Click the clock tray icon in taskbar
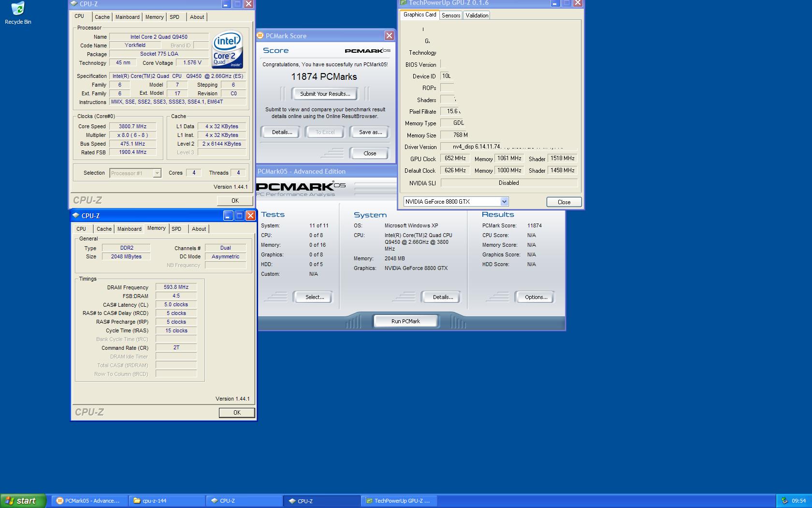The width and height of the screenshot is (812, 508). pyautogui.click(x=784, y=501)
